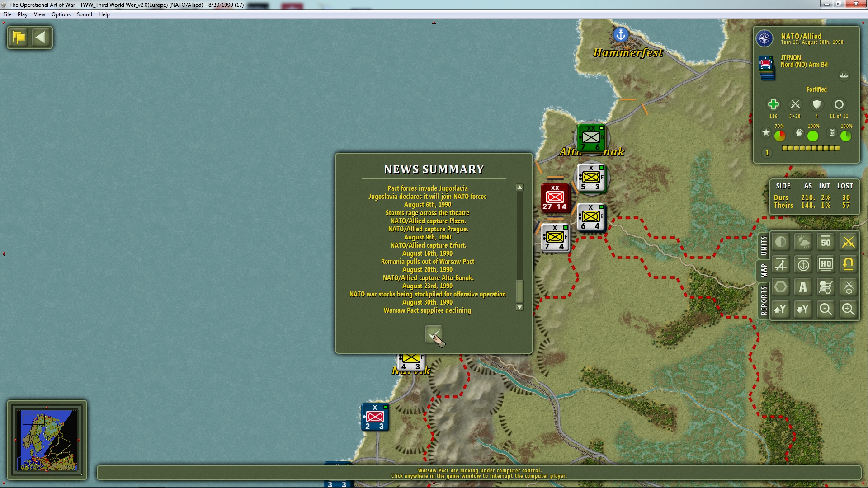The height and width of the screenshot is (488, 868).
Task: Click the Hammerfest anchor port icon
Action: click(621, 34)
